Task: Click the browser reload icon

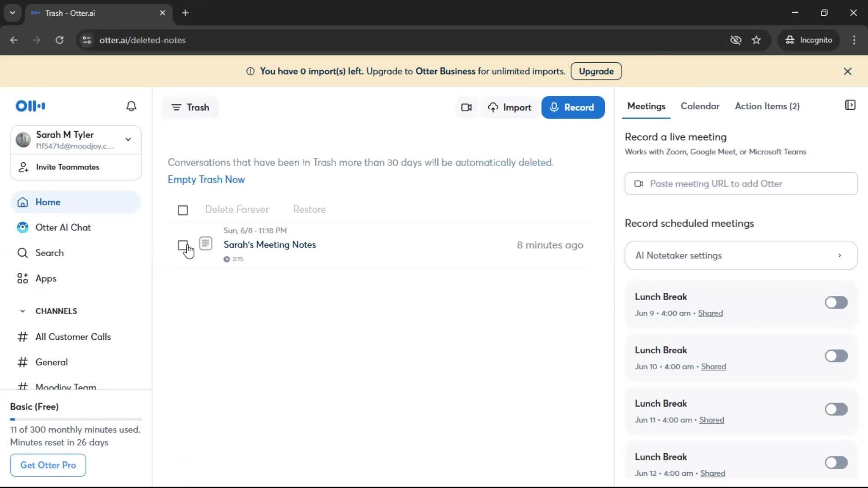Action: 59,40
